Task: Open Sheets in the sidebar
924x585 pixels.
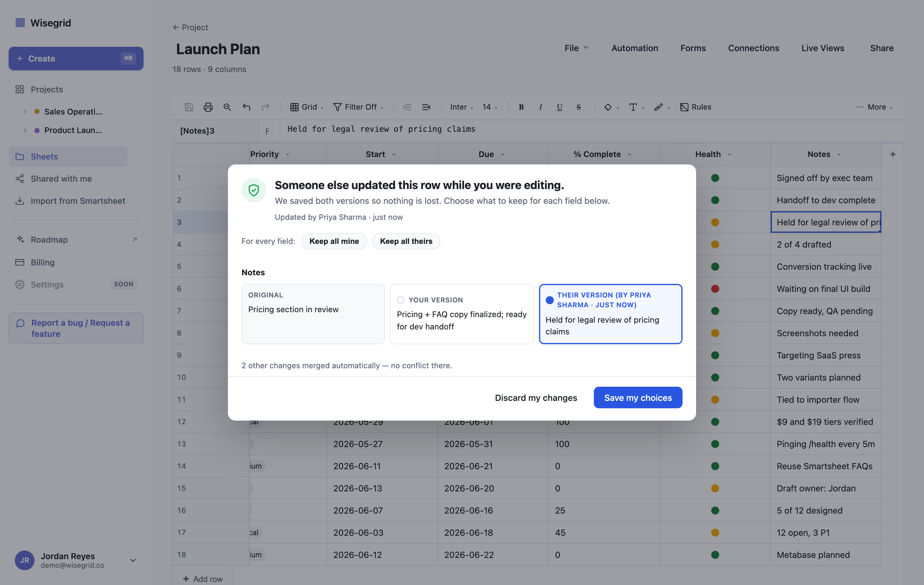Action: (x=68, y=156)
